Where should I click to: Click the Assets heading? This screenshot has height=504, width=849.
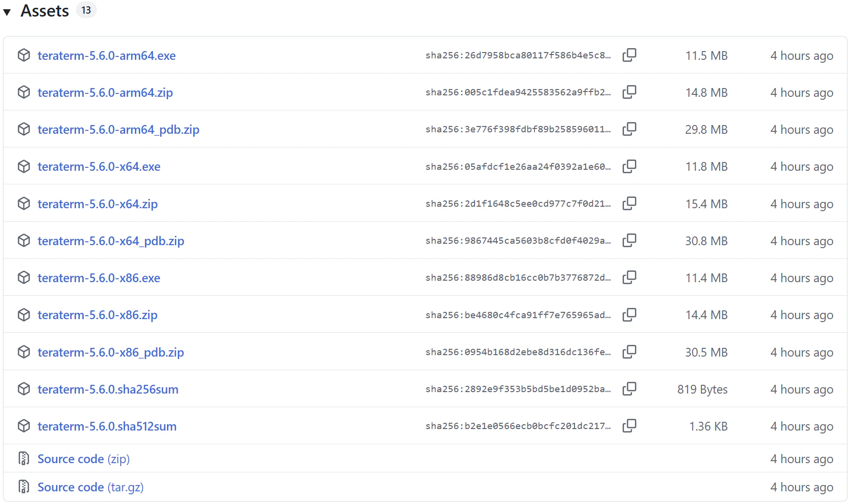[45, 11]
